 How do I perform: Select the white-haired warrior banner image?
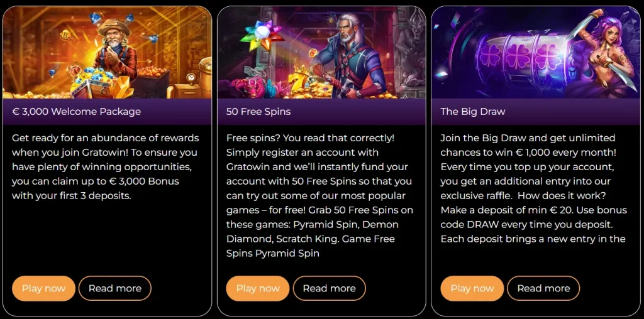click(321, 53)
